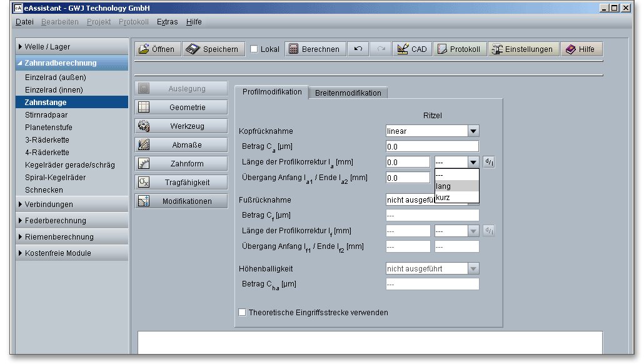Select 'lang' from the open dropdown list
This screenshot has width=644, height=364.
[x=456, y=186]
